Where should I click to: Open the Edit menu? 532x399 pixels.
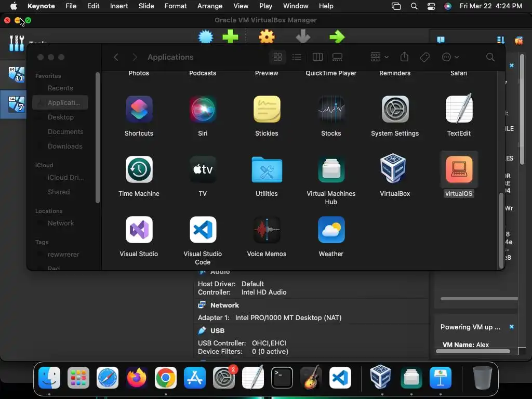[93, 6]
